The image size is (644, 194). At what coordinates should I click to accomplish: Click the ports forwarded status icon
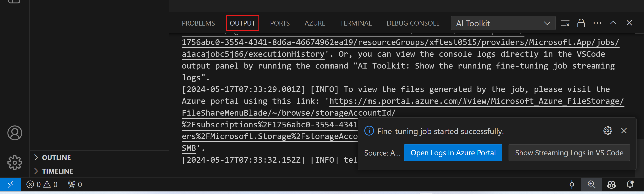pos(75,185)
